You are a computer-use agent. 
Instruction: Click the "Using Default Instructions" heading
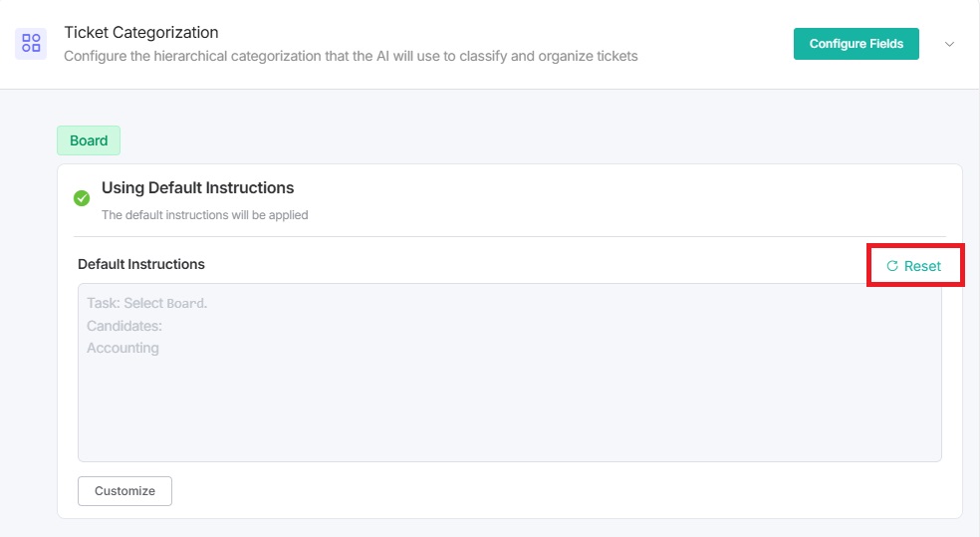pos(197,187)
